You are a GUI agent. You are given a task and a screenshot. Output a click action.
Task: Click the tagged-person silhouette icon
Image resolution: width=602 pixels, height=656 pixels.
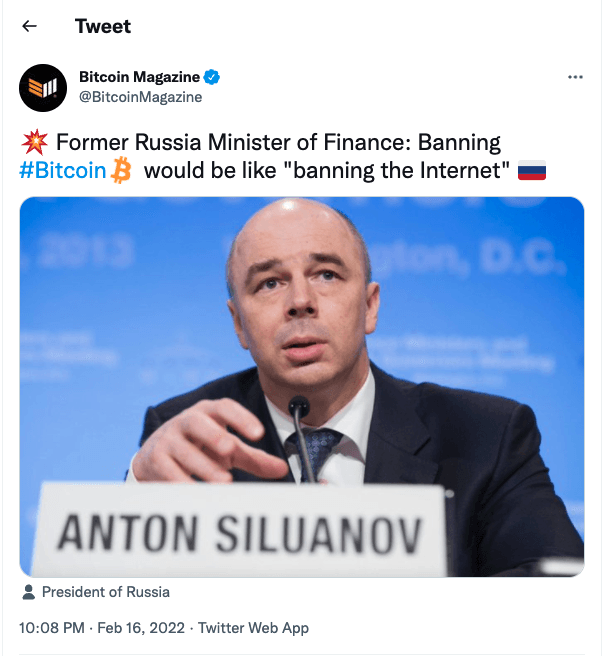28,592
